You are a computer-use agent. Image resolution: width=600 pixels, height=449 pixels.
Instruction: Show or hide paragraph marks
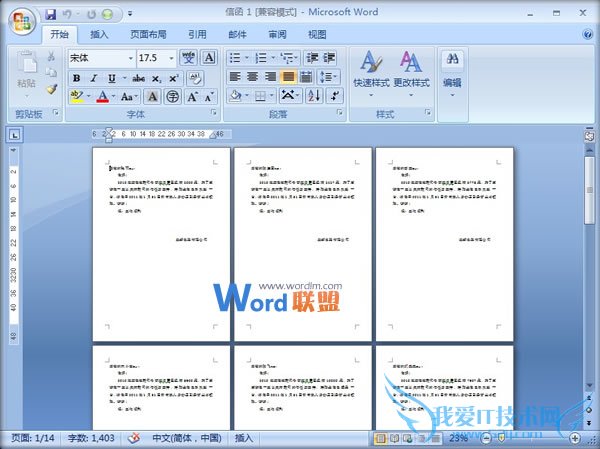[335, 96]
